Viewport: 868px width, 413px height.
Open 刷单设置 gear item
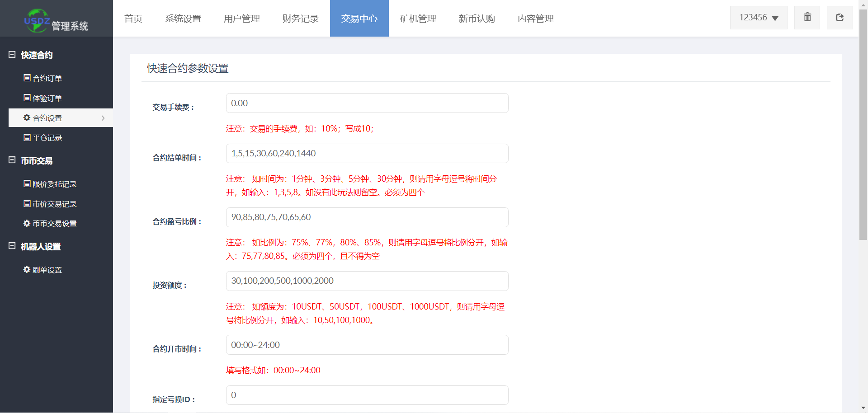pyautogui.click(x=47, y=270)
